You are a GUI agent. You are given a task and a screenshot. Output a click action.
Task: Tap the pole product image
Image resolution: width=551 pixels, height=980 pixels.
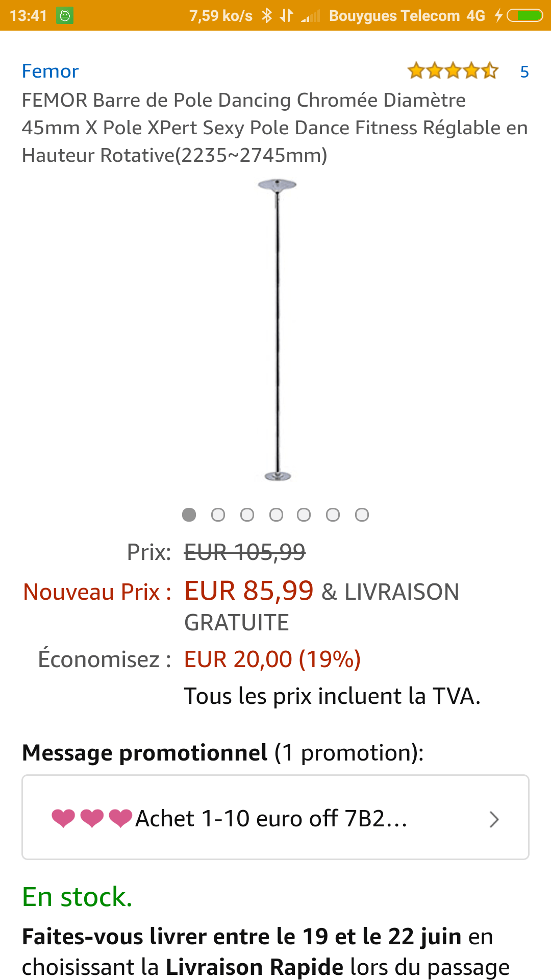277,330
